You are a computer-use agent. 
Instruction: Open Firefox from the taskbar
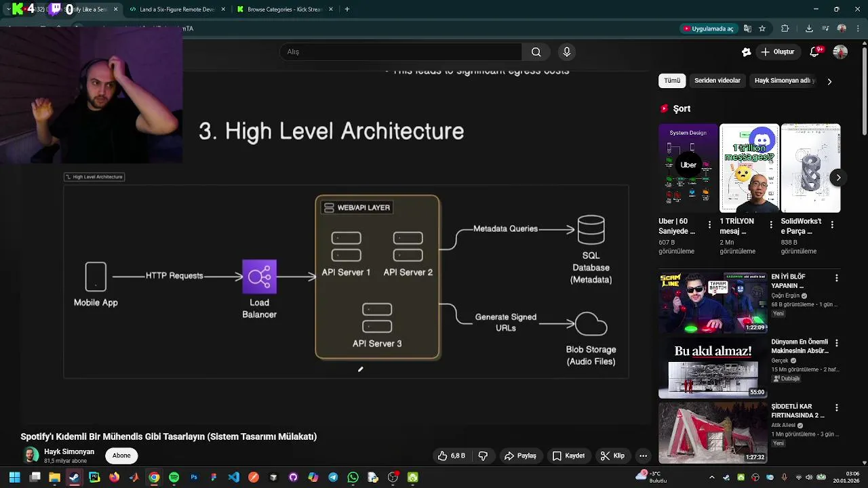click(x=114, y=477)
